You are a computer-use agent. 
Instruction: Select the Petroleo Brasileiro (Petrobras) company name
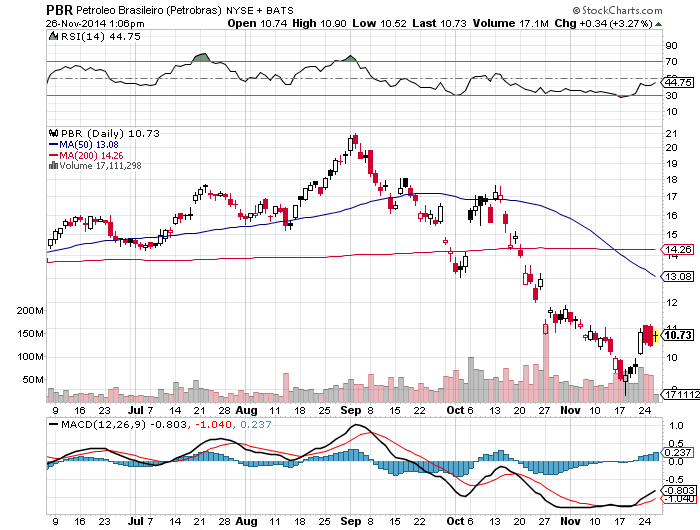tap(149, 10)
